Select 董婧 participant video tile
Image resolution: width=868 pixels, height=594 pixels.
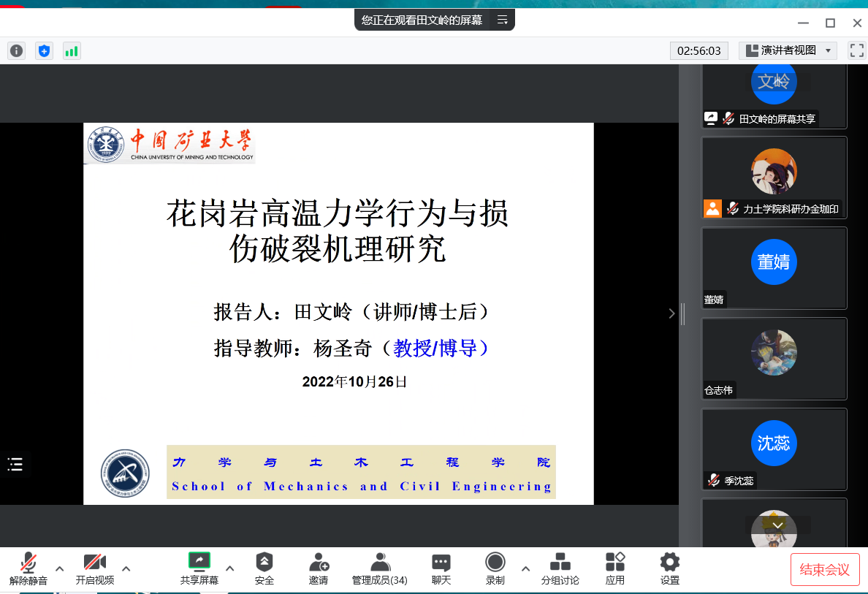(774, 267)
